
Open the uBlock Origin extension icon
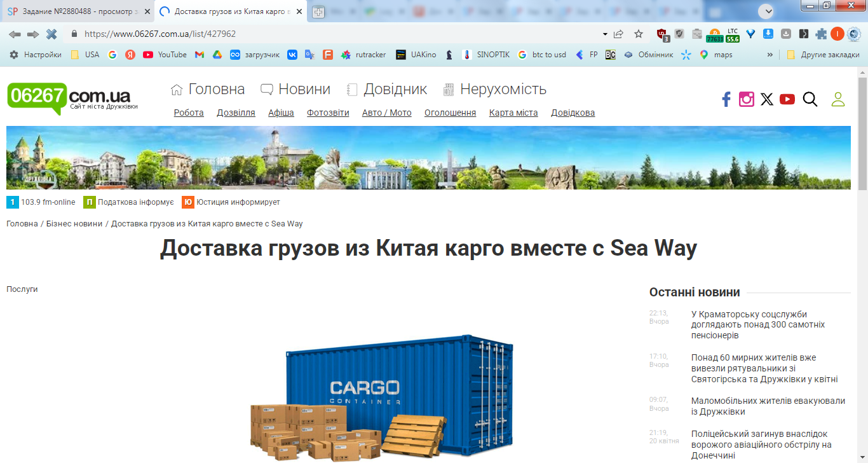pos(662,34)
